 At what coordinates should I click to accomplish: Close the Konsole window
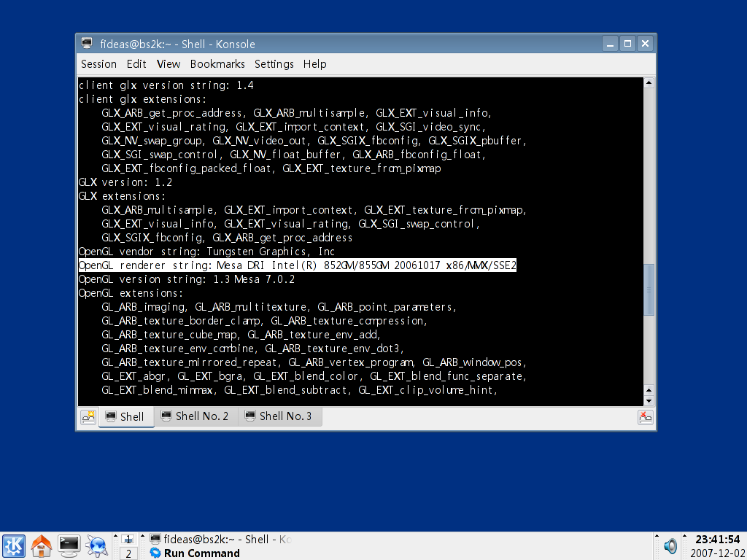pyautogui.click(x=645, y=44)
